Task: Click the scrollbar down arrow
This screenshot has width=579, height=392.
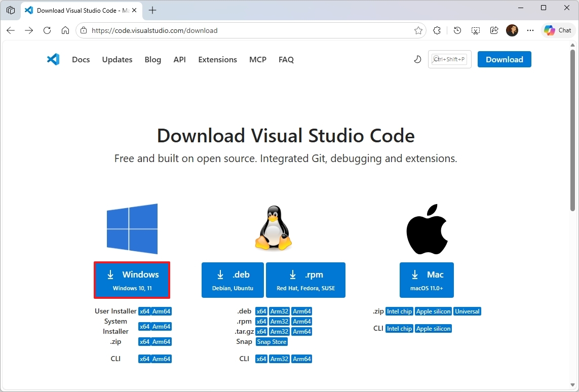Action: tap(572, 385)
